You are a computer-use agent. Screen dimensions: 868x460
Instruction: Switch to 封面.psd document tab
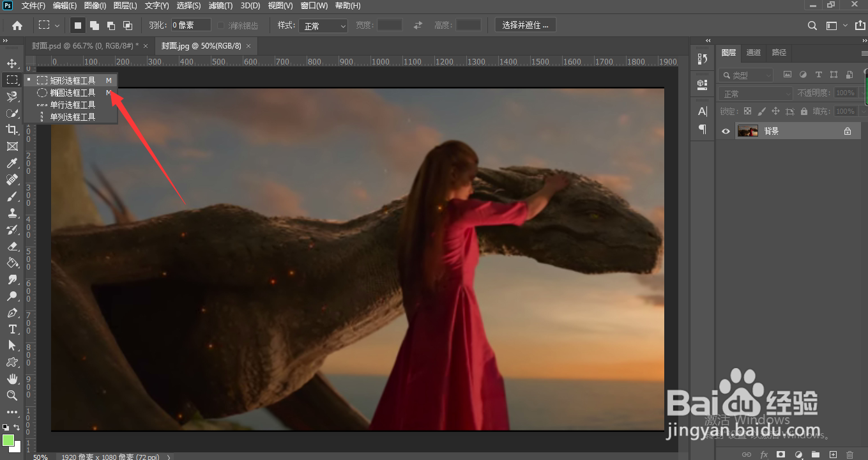tap(86, 46)
